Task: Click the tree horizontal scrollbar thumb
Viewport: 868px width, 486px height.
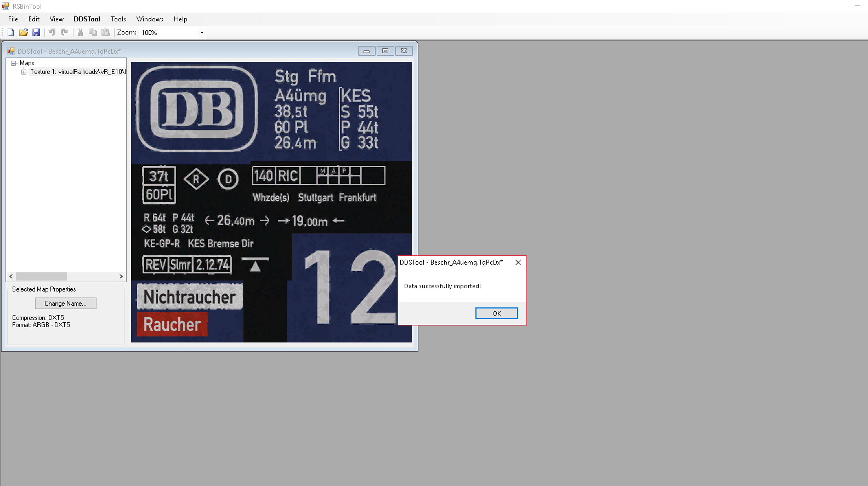Action: pos(41,277)
